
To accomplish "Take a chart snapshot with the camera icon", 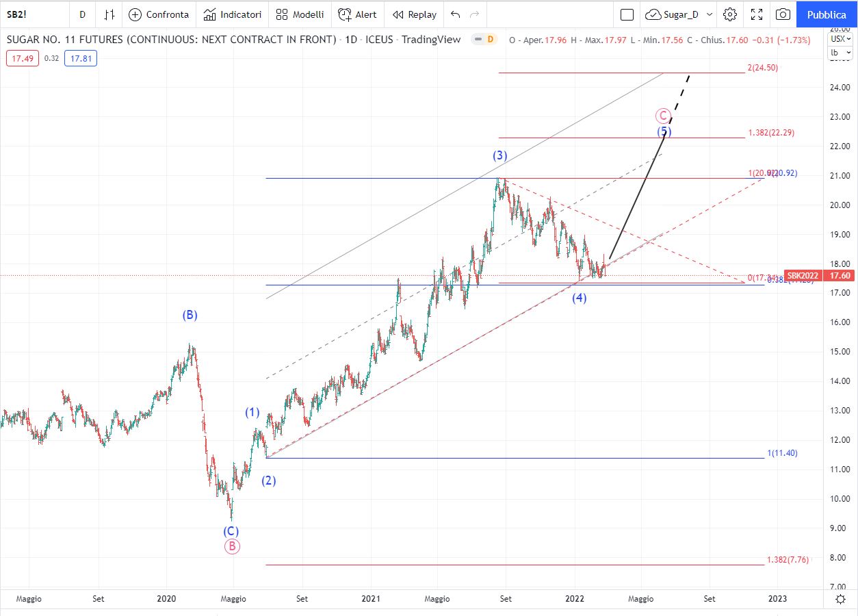I will pos(783,14).
